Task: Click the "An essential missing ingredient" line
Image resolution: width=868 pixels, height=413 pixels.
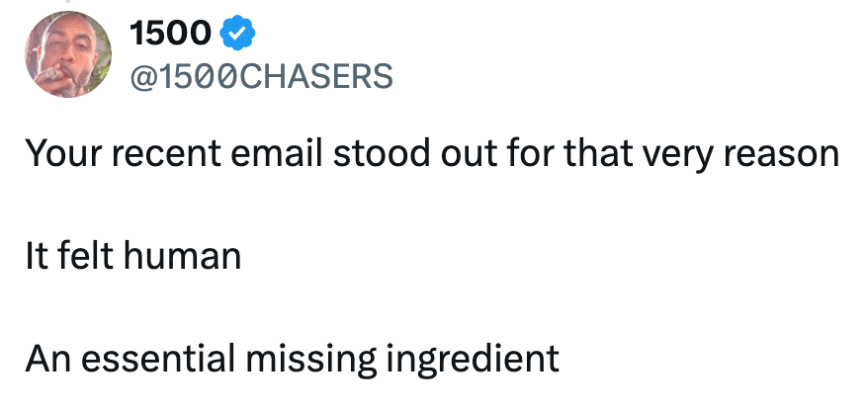Action: (x=293, y=358)
